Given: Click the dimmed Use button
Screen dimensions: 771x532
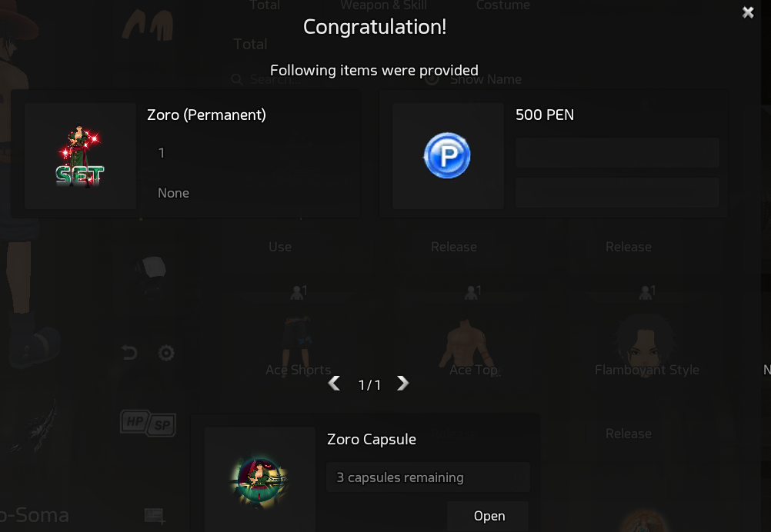Looking at the screenshot, I should 280,247.
